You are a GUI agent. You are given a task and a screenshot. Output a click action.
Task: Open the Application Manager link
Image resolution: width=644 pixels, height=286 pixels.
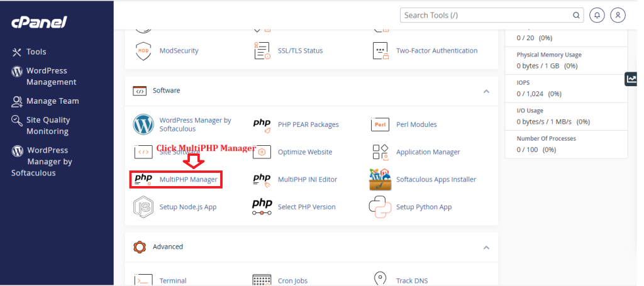click(x=428, y=152)
